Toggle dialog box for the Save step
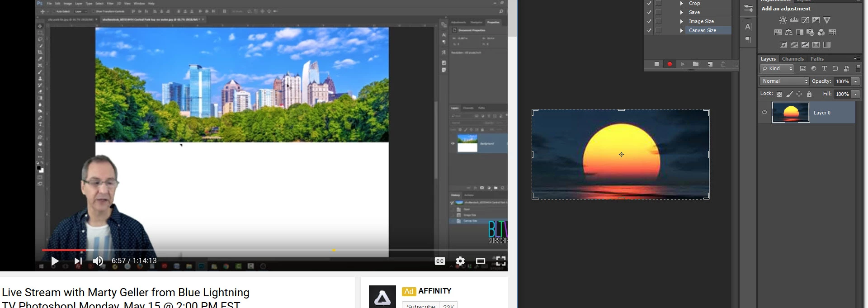This screenshot has width=868, height=308. point(658,12)
